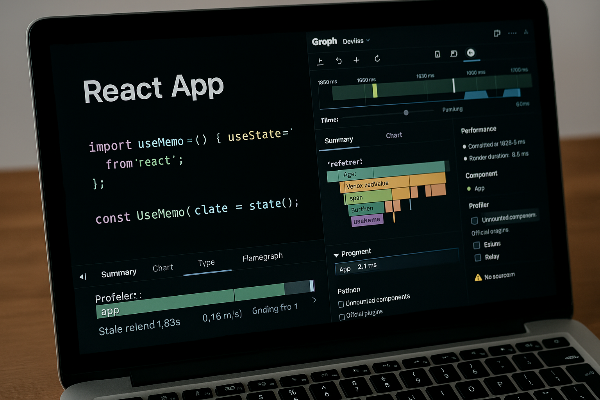
Task: Check the Official plugins checkbox under Fathon
Action: pos(342,317)
